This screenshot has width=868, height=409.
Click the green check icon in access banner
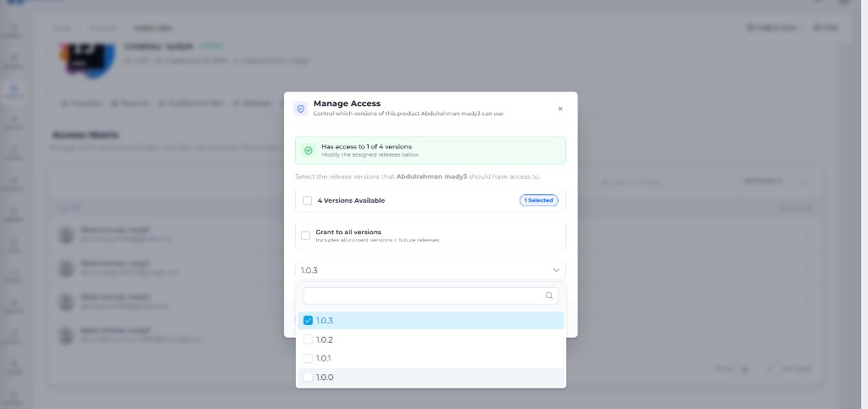click(x=309, y=150)
